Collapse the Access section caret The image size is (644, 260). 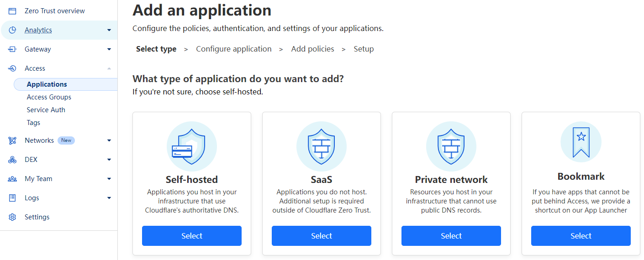[x=109, y=68]
